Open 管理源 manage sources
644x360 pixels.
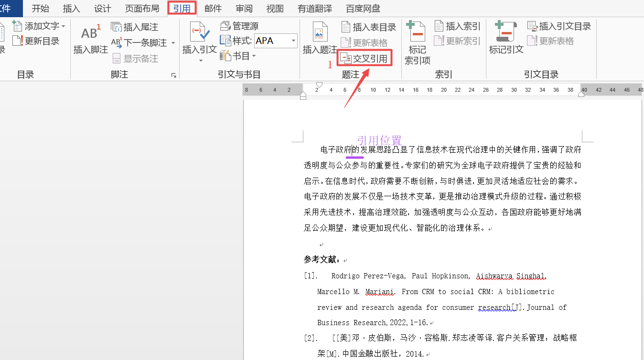[x=239, y=26]
